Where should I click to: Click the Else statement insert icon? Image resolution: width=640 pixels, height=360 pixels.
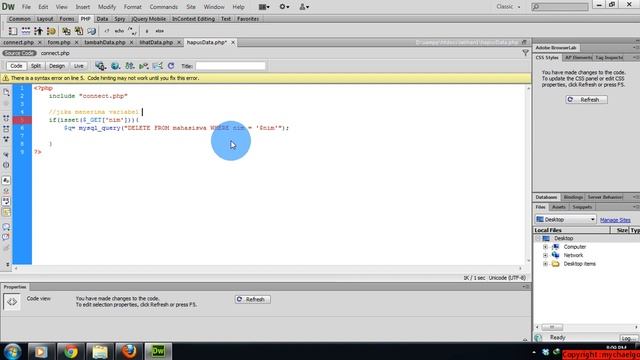(160, 31)
